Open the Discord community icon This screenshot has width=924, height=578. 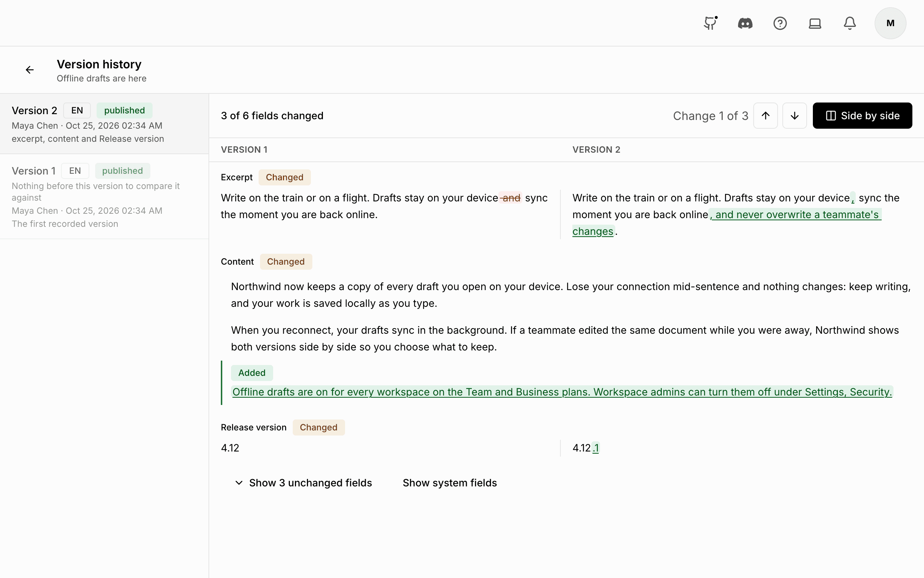(745, 23)
